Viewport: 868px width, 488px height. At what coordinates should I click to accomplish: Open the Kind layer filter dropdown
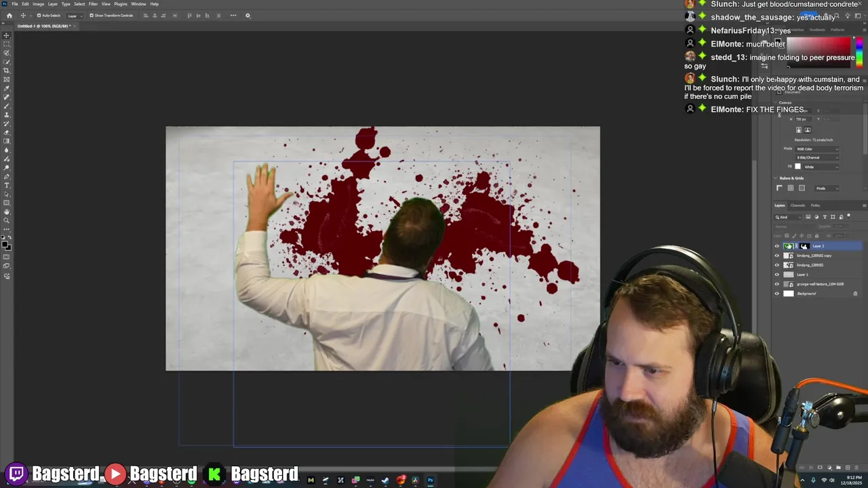coord(788,217)
